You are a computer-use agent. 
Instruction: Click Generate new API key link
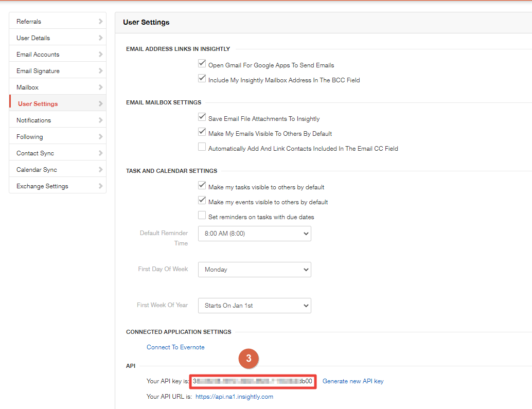pyautogui.click(x=353, y=381)
